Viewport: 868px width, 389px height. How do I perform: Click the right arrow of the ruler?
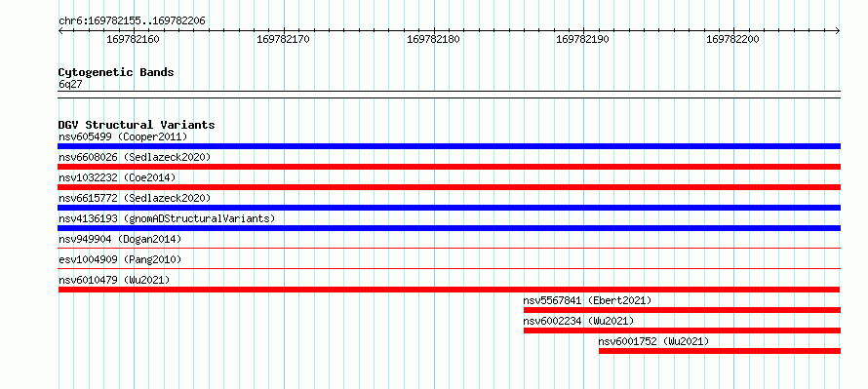pos(838,31)
